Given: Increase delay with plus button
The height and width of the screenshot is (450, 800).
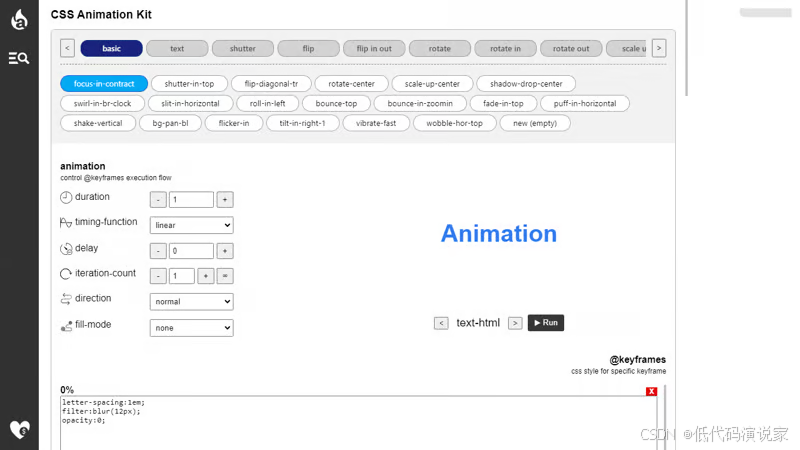Looking at the screenshot, I should 224,251.
